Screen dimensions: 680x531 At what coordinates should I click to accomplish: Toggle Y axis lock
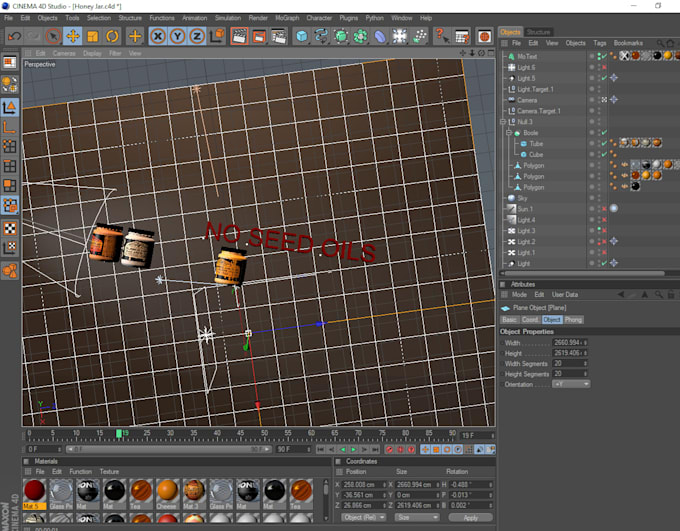pyautogui.click(x=177, y=36)
